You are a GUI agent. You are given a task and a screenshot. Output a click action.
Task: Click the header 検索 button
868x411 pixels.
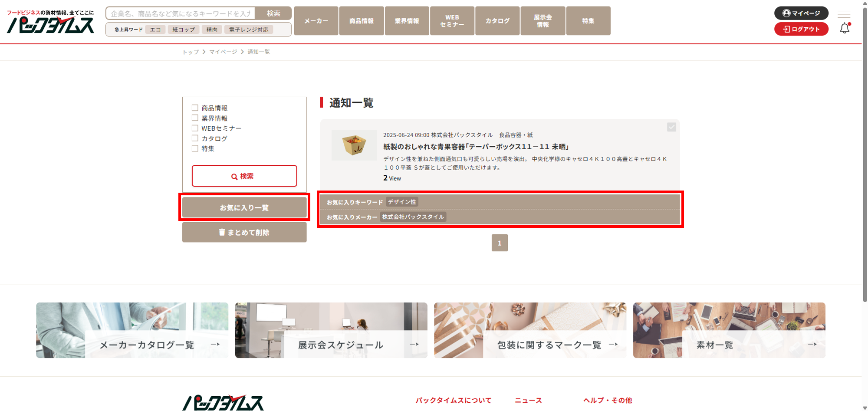tap(273, 13)
